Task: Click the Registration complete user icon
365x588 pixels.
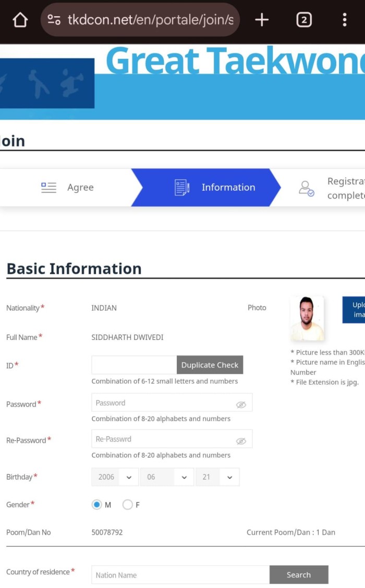Action: 306,188
